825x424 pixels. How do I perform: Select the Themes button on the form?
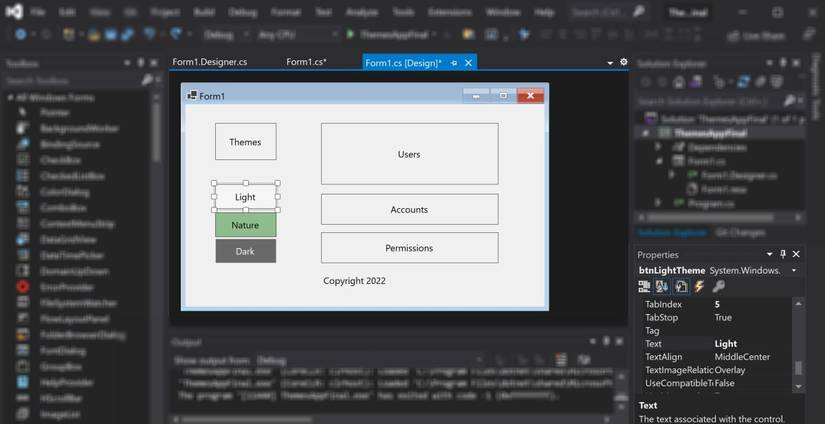245,142
